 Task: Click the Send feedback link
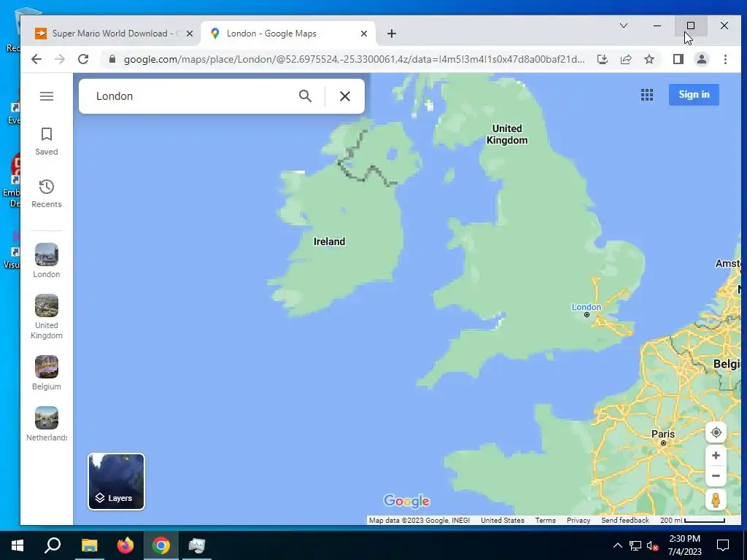tap(625, 521)
